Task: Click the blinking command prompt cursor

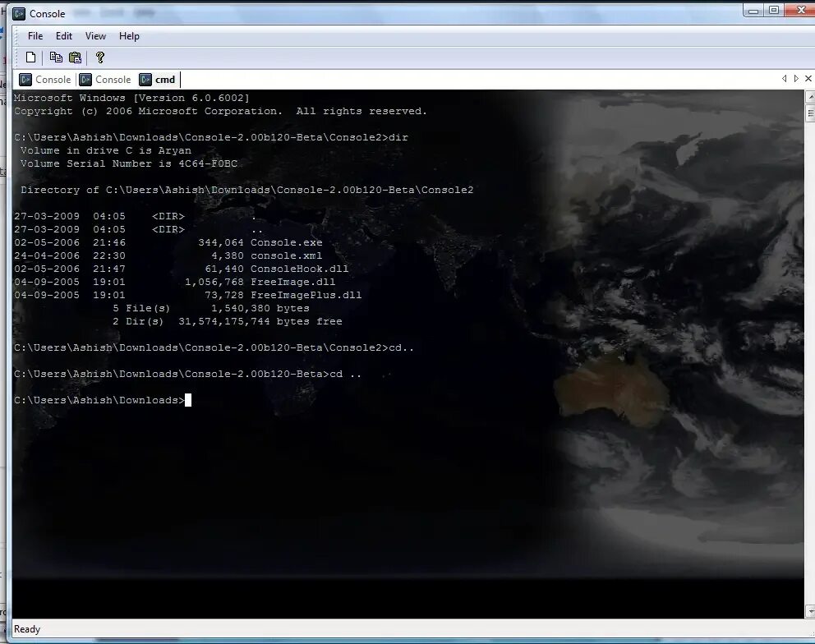Action: click(190, 400)
